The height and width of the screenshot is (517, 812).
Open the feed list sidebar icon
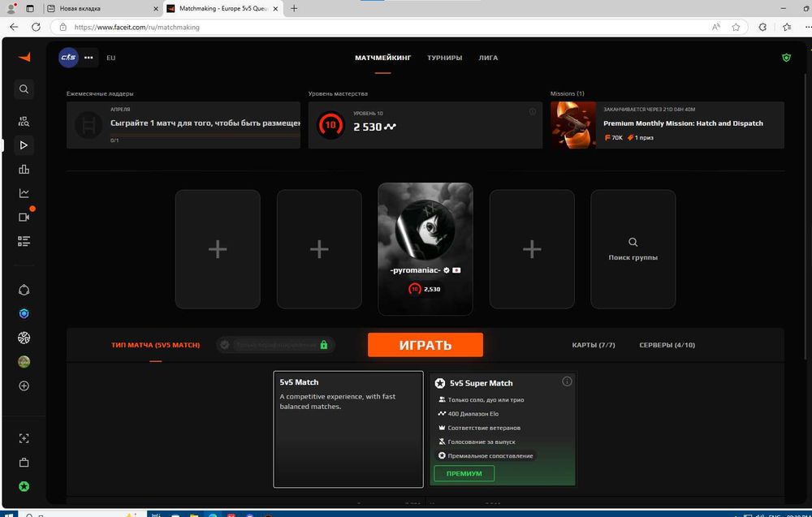[x=24, y=241]
